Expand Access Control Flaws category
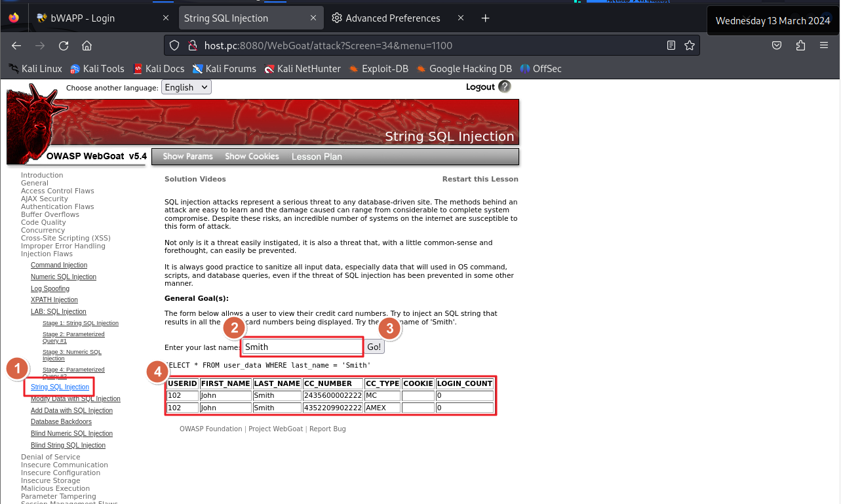This screenshot has height=504, width=841. pyautogui.click(x=58, y=191)
